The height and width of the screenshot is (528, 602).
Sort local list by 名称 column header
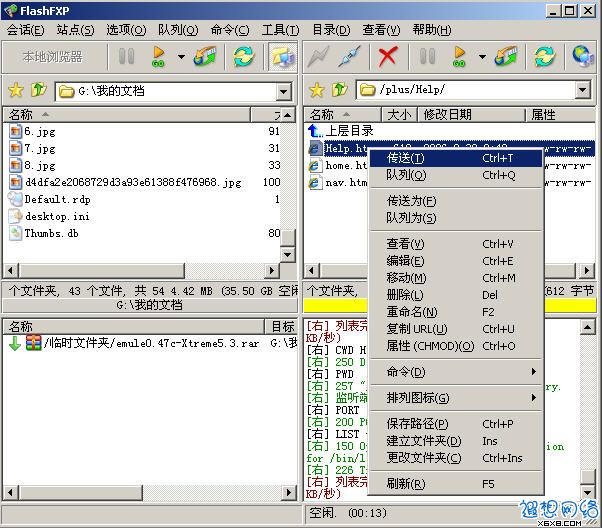[127, 115]
